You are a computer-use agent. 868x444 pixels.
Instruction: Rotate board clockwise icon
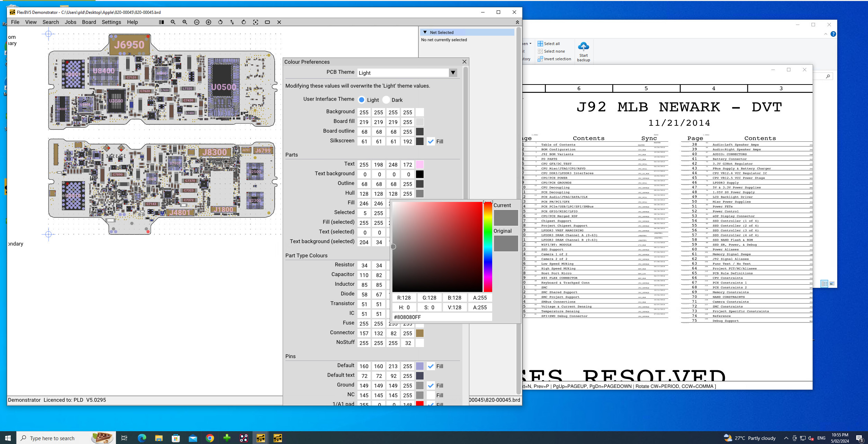pyautogui.click(x=244, y=22)
